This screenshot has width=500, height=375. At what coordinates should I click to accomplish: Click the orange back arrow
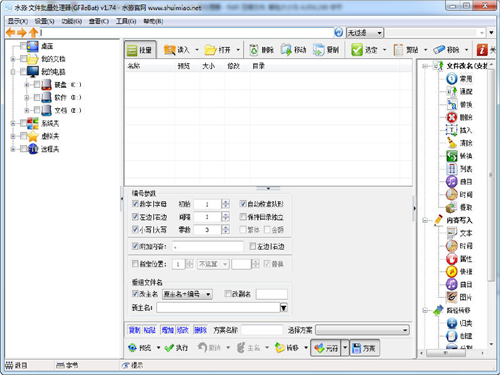coord(11,32)
